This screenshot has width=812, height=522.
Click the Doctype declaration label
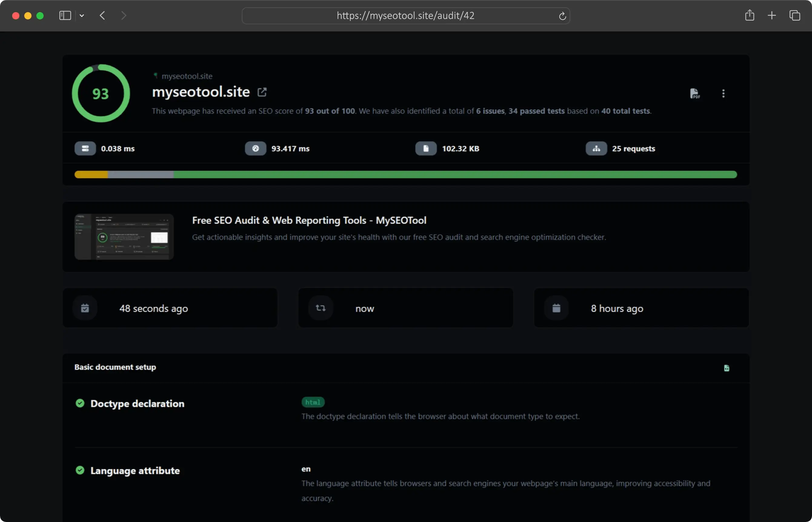coord(137,403)
